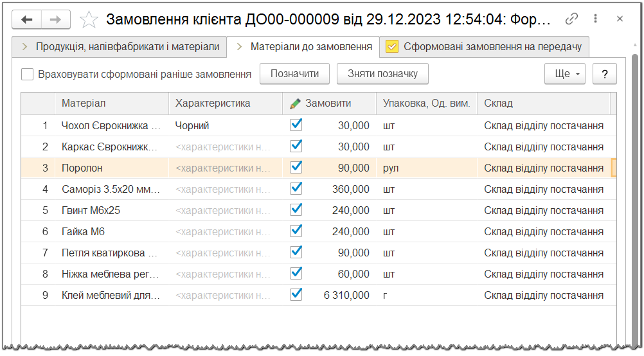644x356 pixels.
Task: Click the forward navigation arrow
Action: coord(55,19)
